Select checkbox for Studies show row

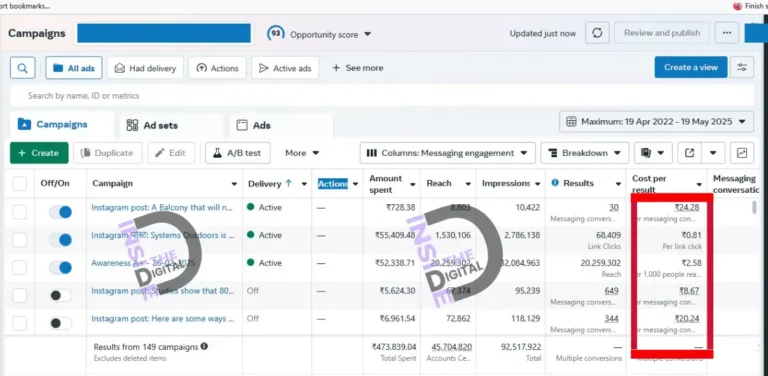pyautogui.click(x=20, y=295)
